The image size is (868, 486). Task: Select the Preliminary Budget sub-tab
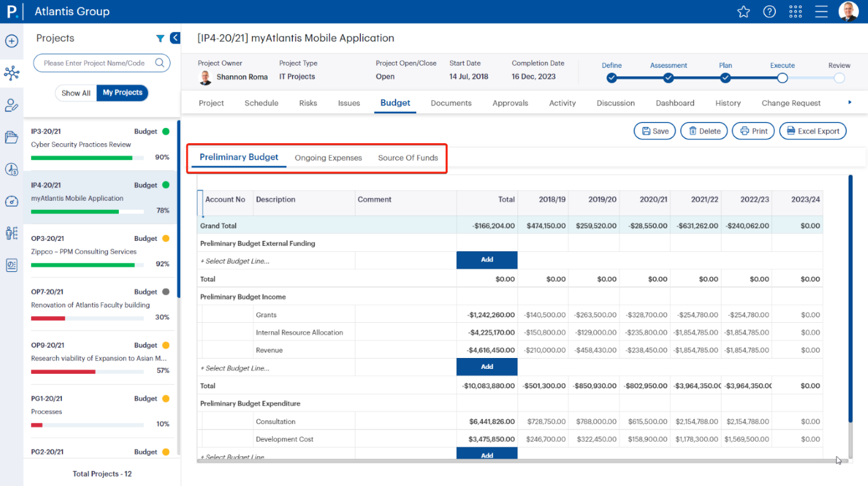tap(239, 157)
